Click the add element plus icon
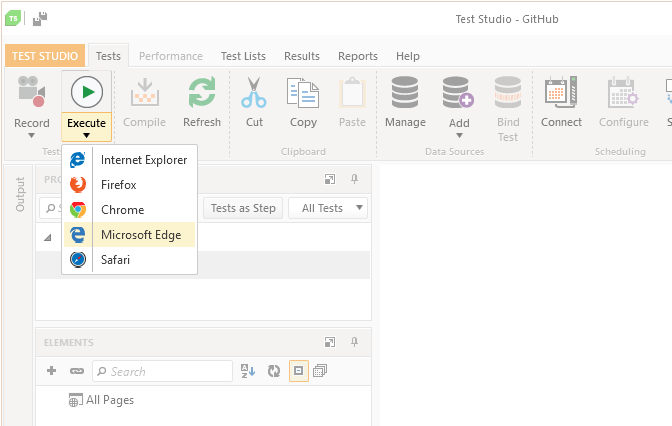 coord(51,371)
